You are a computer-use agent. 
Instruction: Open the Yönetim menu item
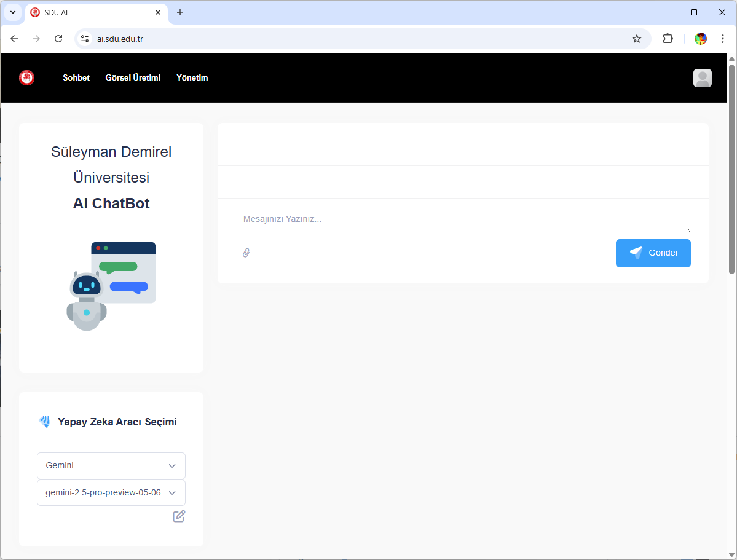pyautogui.click(x=192, y=78)
